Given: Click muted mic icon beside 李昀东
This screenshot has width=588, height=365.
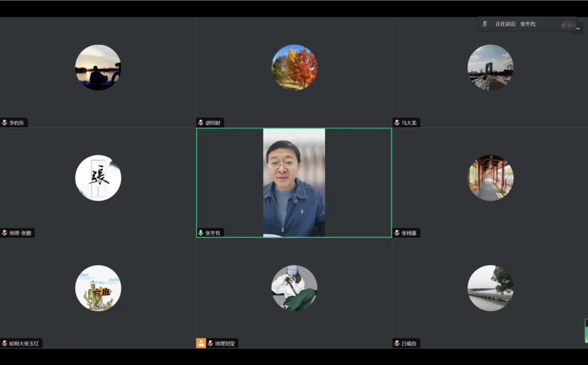Looking at the screenshot, I should [4, 123].
